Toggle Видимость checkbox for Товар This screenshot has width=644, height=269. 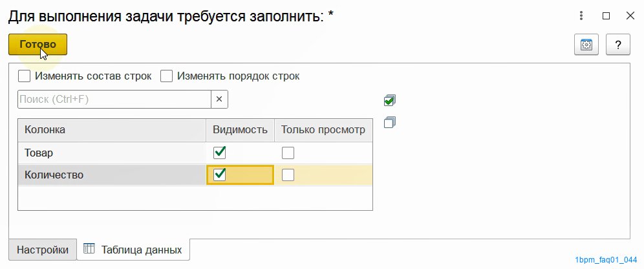(220, 153)
